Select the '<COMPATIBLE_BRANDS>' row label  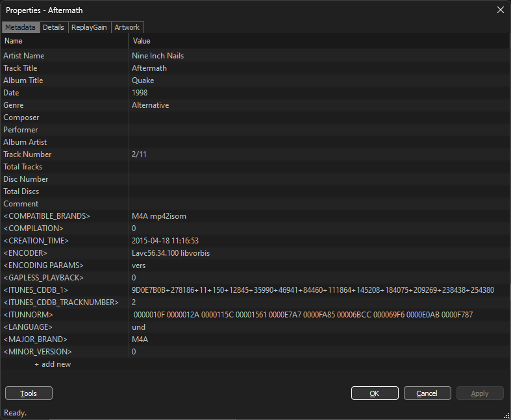(x=47, y=216)
